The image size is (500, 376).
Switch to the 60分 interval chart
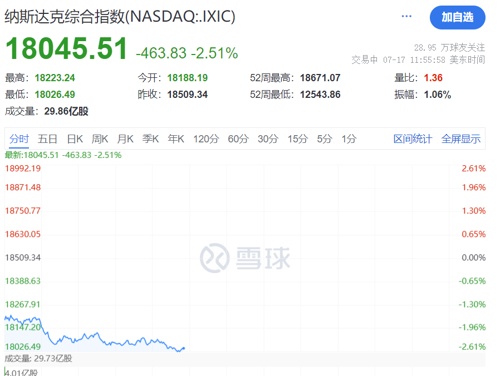click(x=238, y=139)
